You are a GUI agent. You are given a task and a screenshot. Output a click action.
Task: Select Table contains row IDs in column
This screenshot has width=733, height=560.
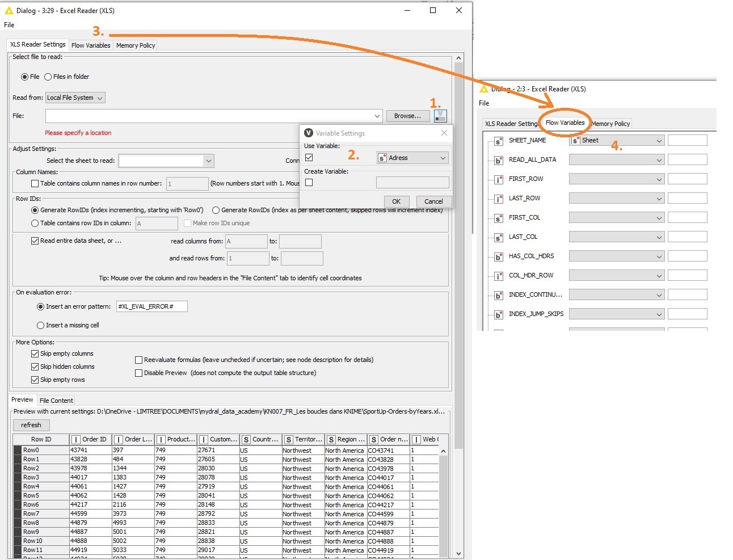click(35, 223)
